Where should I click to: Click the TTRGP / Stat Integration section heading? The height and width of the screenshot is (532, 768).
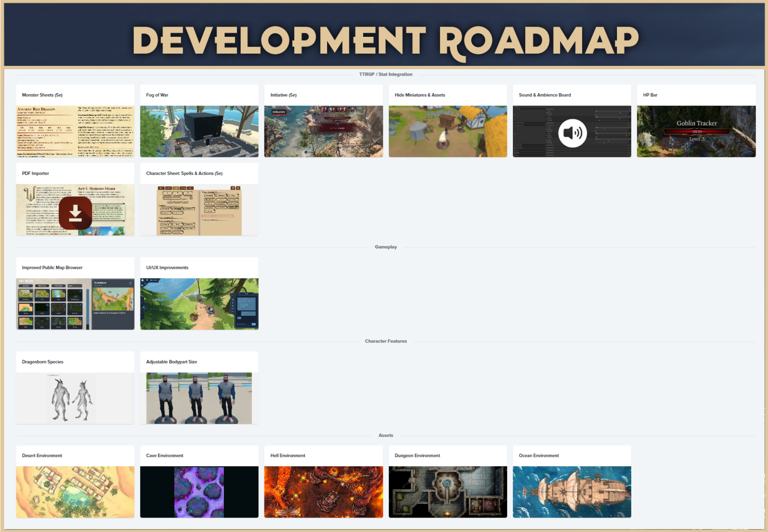coord(386,74)
